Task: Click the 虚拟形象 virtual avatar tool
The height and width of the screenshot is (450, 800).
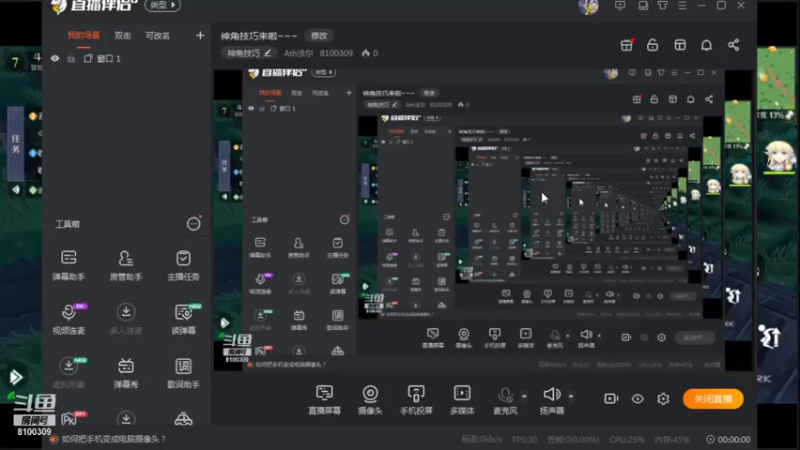Action: click(x=68, y=373)
